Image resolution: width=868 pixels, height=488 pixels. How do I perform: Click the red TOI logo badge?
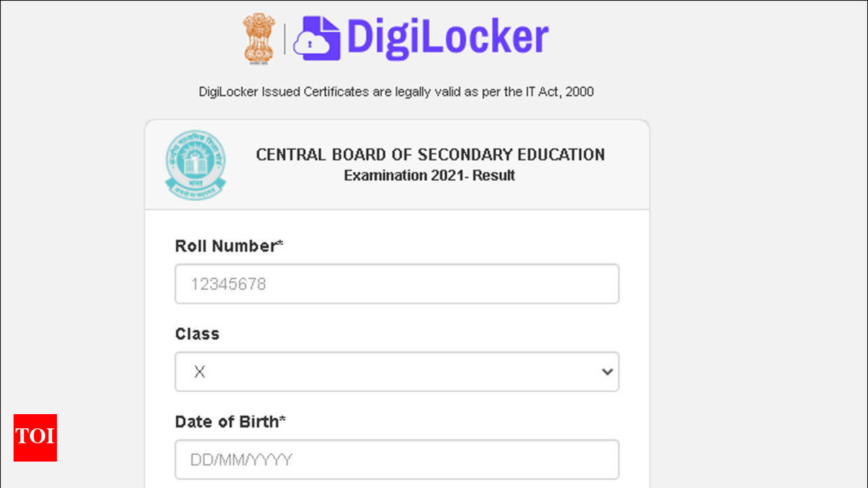(35, 437)
